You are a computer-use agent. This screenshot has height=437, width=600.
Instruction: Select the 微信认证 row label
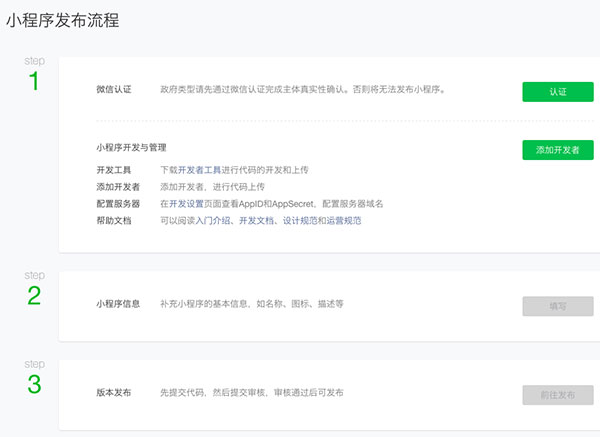(113, 90)
